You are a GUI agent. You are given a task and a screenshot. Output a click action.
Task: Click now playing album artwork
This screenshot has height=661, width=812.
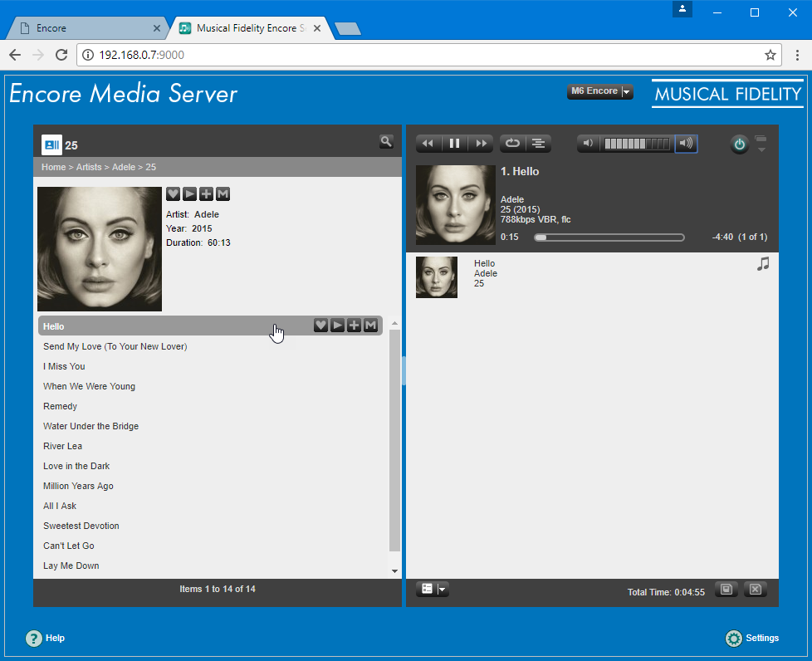click(456, 204)
